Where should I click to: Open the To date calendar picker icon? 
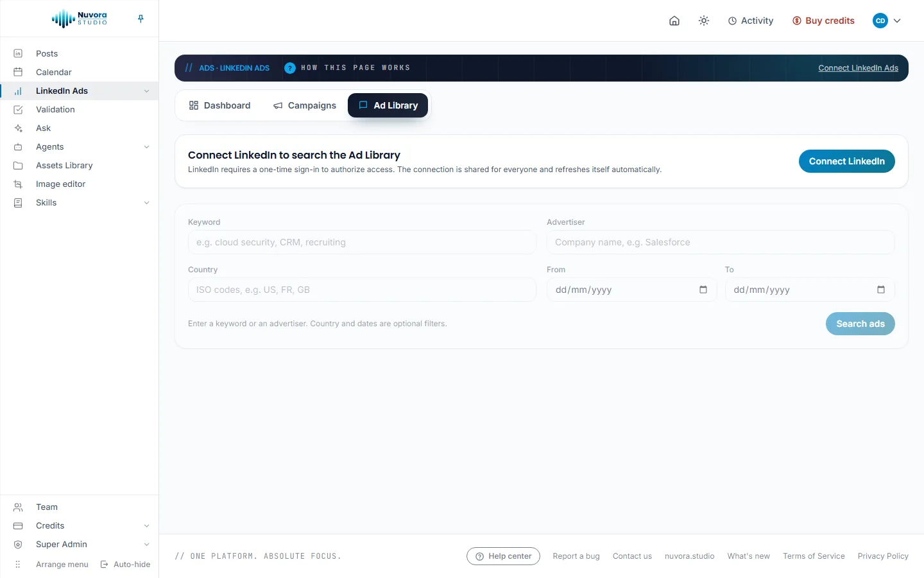881,290
